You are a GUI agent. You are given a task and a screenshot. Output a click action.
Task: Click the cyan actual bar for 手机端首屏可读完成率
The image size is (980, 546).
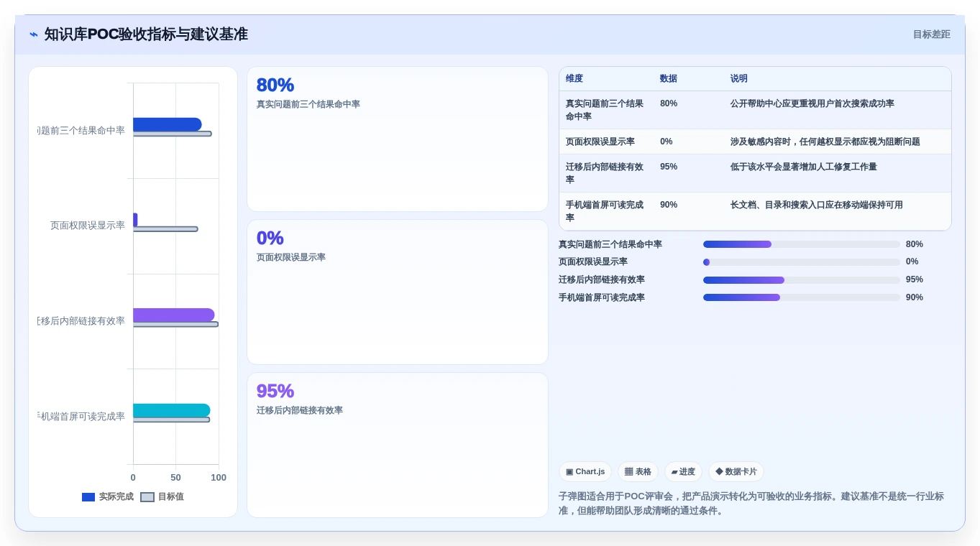[172, 410]
